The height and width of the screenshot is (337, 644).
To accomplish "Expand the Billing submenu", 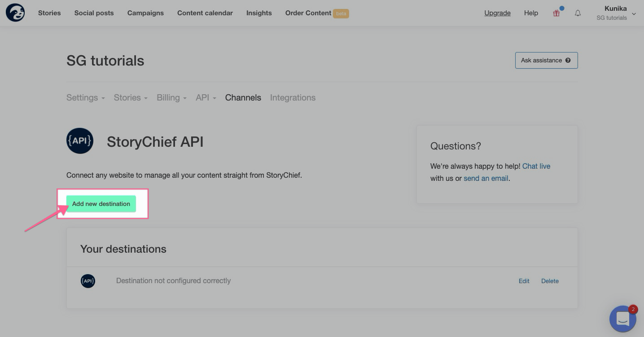I will pos(171,97).
